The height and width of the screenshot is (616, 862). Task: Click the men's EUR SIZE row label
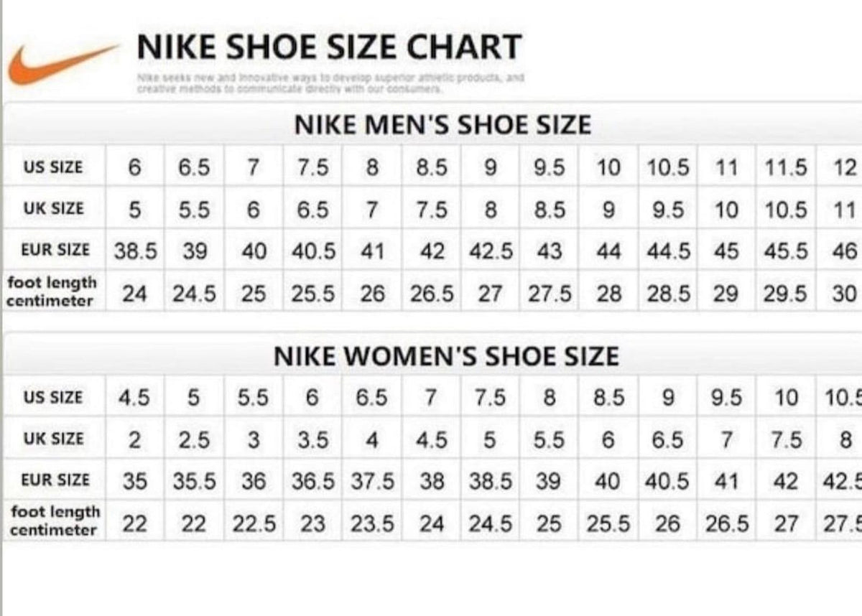tap(55, 250)
